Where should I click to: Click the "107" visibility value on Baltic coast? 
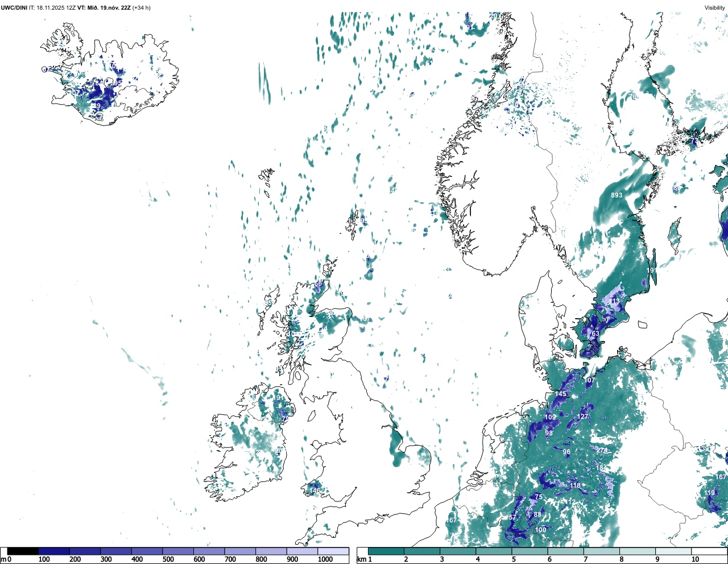pyautogui.click(x=589, y=380)
